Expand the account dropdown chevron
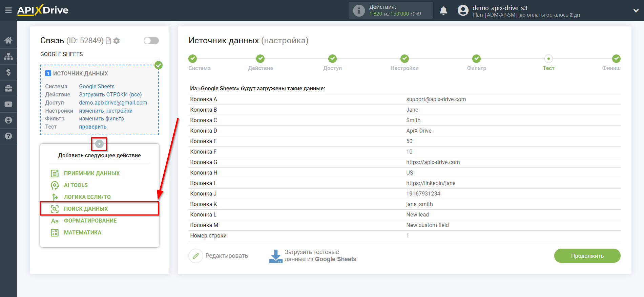Image resolution: width=644 pixels, height=297 pixels. [636, 10]
